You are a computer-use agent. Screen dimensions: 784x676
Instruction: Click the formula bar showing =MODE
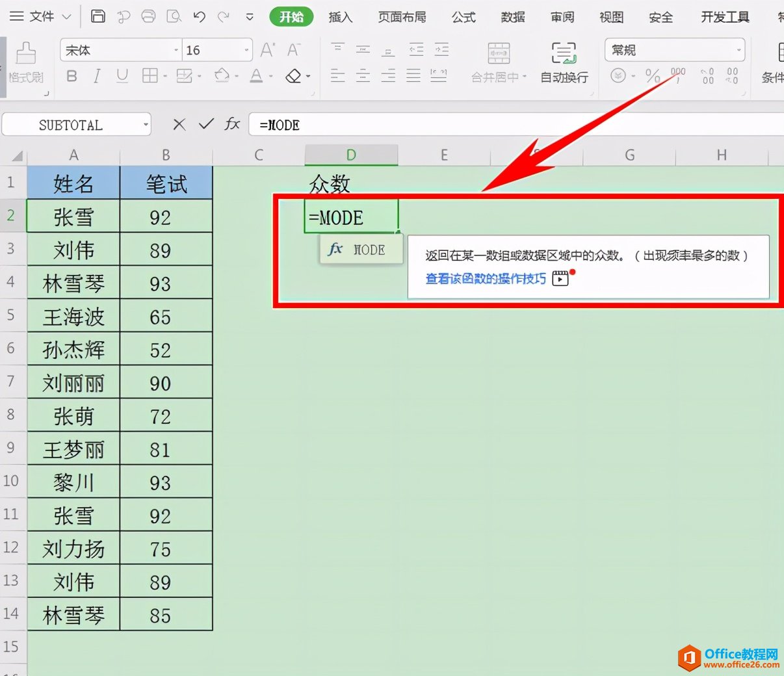pyautogui.click(x=516, y=124)
